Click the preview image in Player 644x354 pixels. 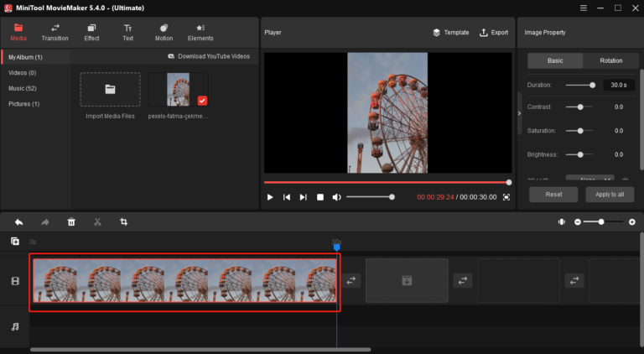click(x=387, y=112)
